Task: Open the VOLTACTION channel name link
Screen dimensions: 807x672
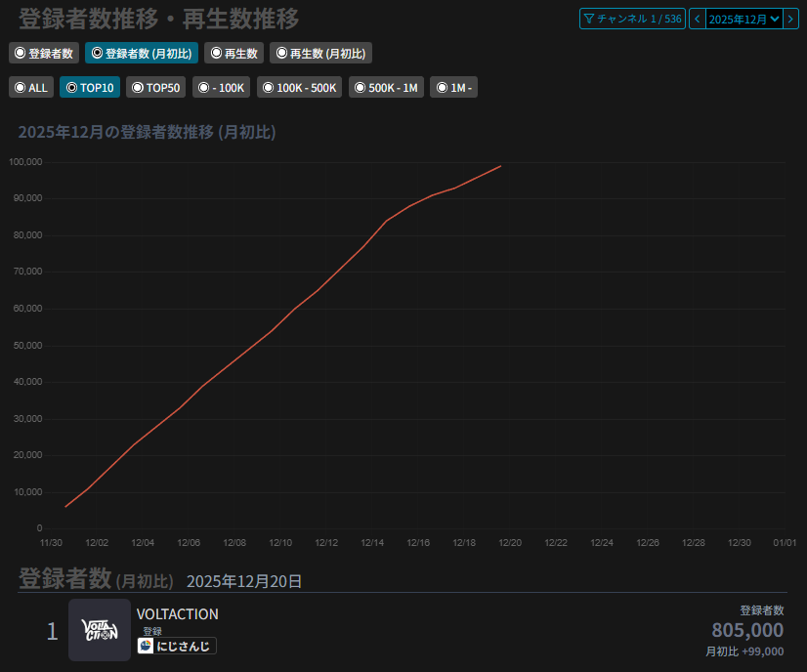Action: pyautogui.click(x=178, y=613)
